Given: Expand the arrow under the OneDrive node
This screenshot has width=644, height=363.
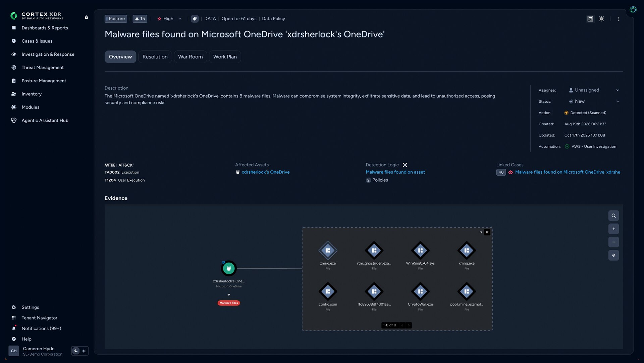Looking at the screenshot, I should (x=229, y=295).
